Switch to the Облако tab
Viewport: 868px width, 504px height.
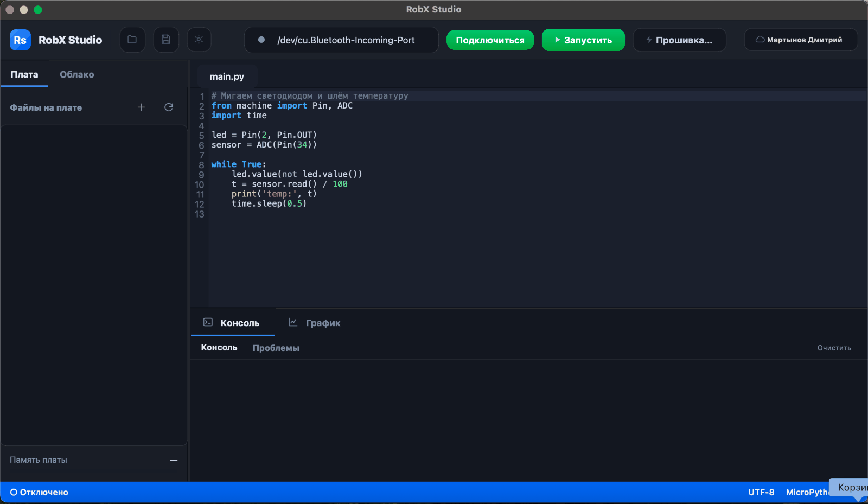point(76,74)
